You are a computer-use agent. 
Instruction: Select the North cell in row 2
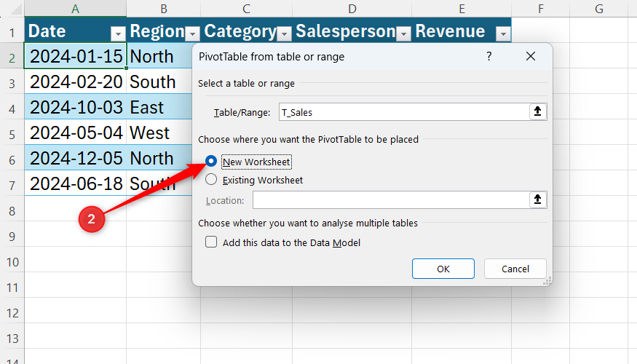pos(159,55)
